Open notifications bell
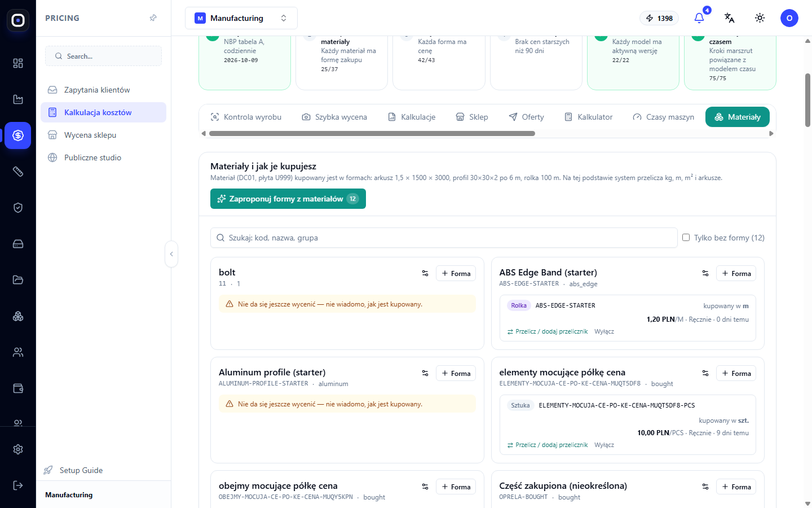 [699, 18]
